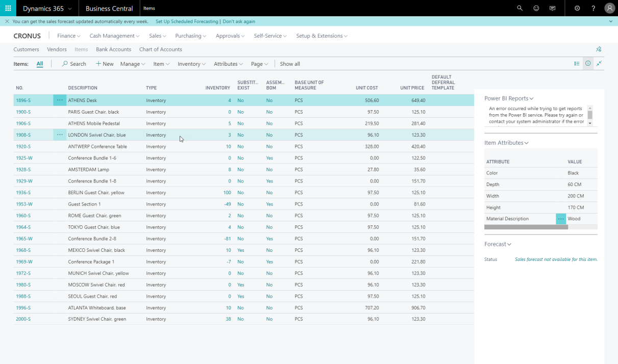Click the Item Attributes horizontal scrollbar
This screenshot has height=364, width=618.
(x=526, y=227)
